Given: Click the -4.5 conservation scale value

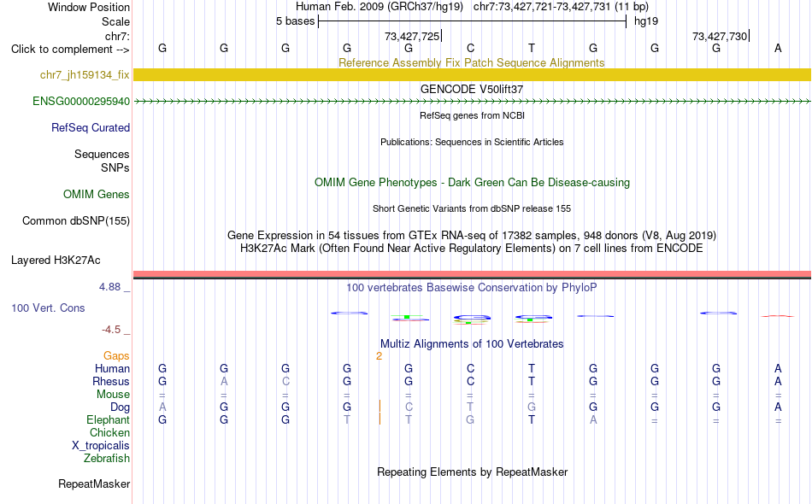Looking at the screenshot, I should (111, 330).
